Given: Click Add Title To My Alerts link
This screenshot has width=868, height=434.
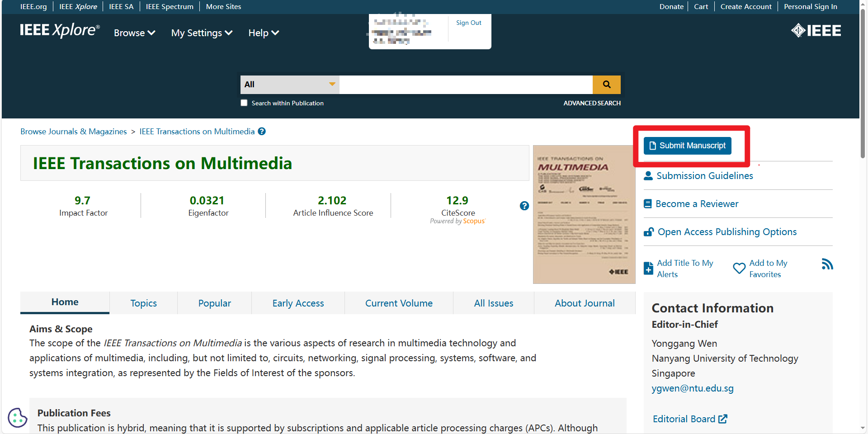Looking at the screenshot, I should click(x=685, y=269).
